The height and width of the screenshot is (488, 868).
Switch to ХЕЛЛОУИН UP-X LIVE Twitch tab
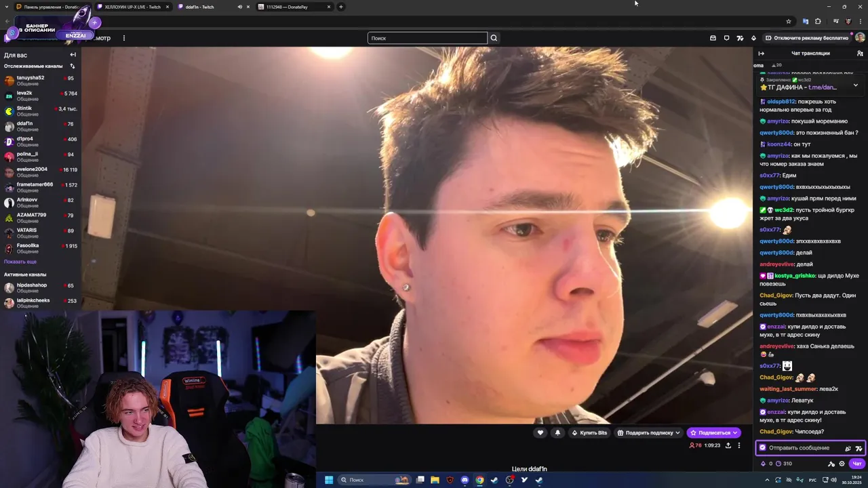pos(132,7)
